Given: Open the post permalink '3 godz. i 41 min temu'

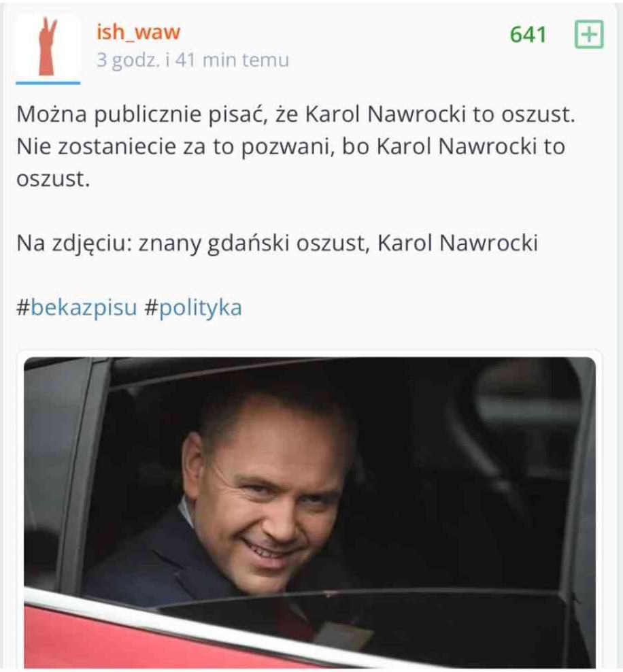Looking at the screenshot, I should (192, 60).
